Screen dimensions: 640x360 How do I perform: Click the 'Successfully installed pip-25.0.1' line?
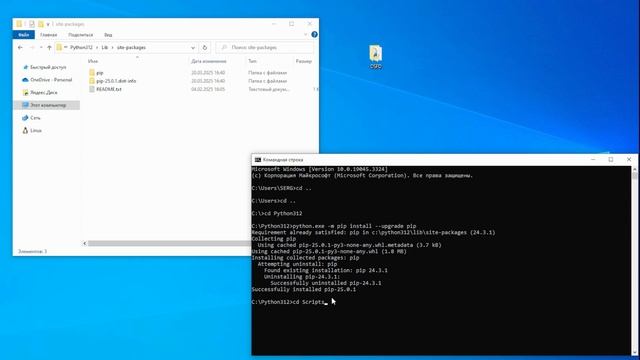point(304,289)
